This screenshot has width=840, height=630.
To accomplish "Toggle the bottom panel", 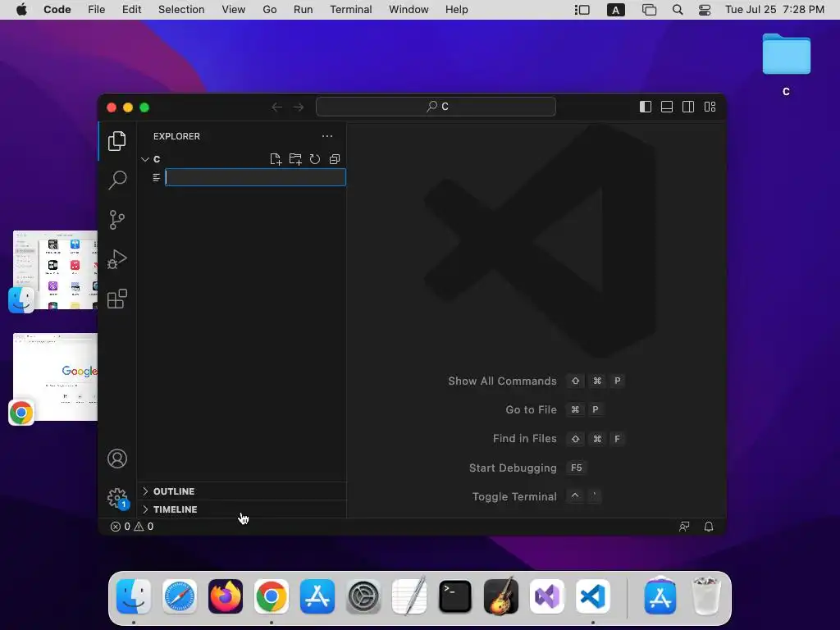I will pos(667,107).
